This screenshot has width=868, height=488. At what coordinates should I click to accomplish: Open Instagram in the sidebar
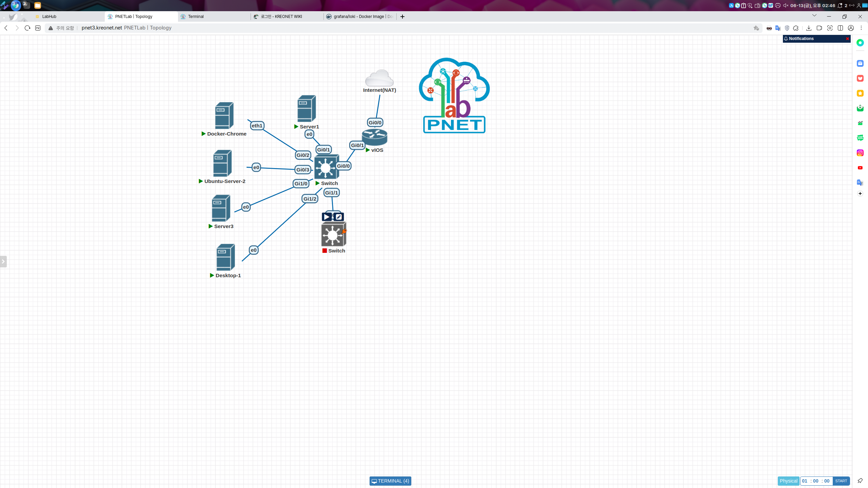[x=860, y=153]
